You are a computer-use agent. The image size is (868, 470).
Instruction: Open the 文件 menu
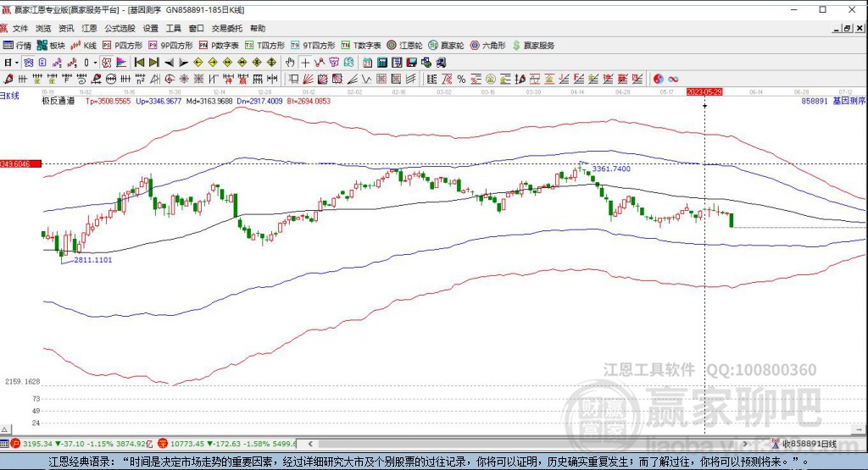pos(20,28)
